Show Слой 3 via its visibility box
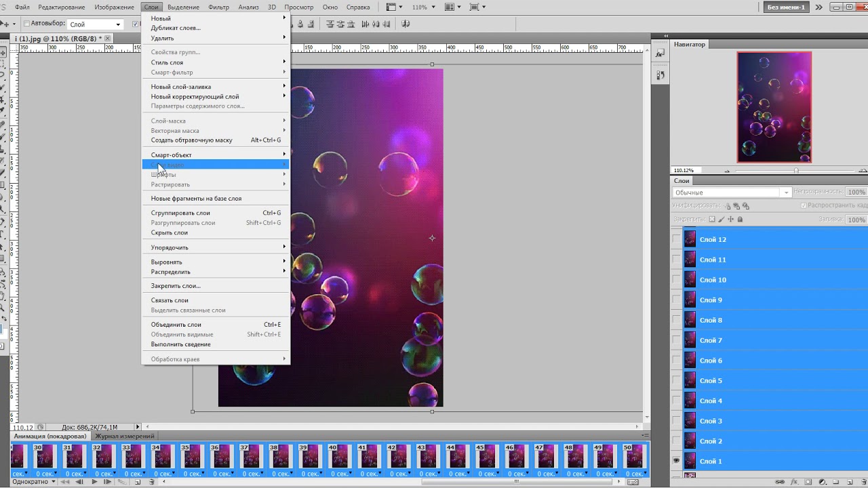 click(x=676, y=420)
